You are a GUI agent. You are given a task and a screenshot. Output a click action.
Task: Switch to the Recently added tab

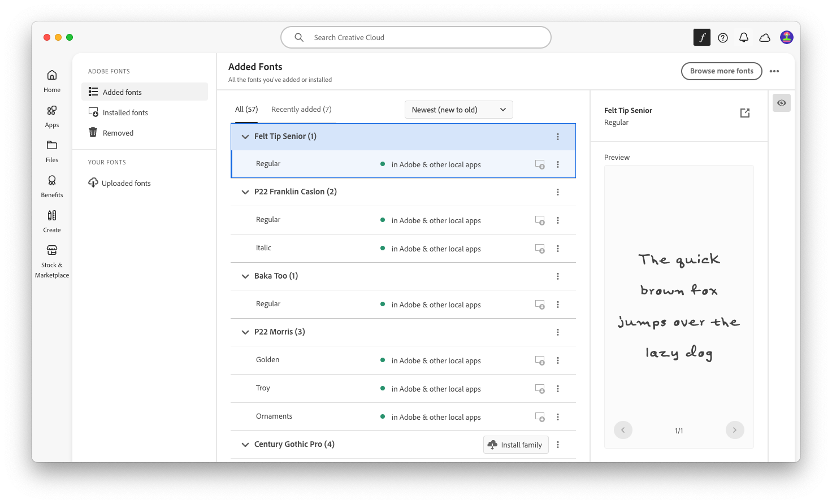(301, 110)
